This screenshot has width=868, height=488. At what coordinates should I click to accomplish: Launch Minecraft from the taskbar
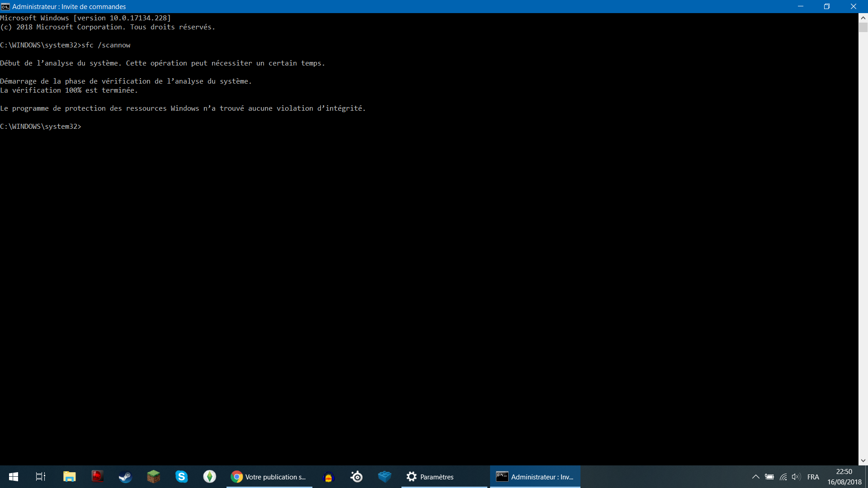point(153,477)
